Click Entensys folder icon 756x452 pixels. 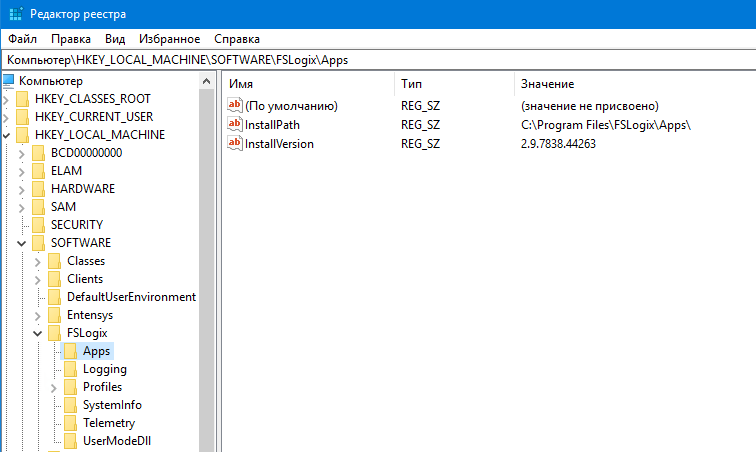click(54, 315)
